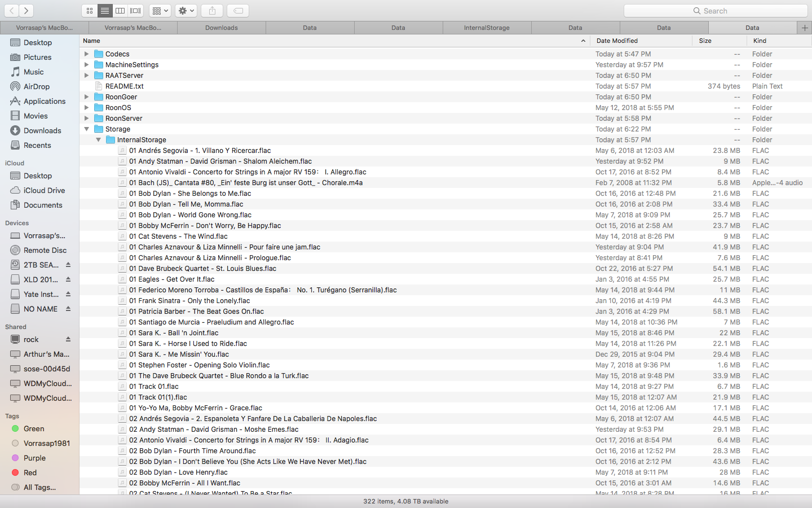Open Recents in sidebar
Viewport: 812px width, 508px height.
37,145
